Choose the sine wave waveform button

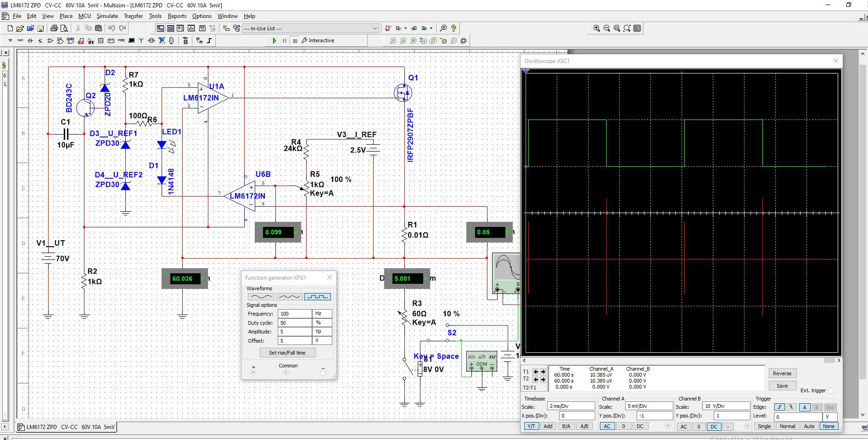(261, 297)
